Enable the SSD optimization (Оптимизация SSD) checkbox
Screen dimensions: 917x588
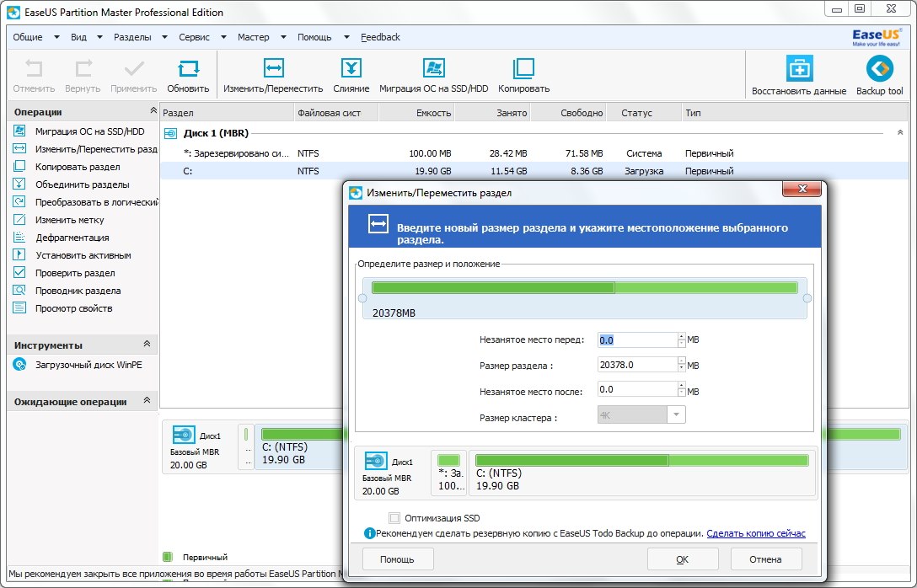tap(394, 518)
